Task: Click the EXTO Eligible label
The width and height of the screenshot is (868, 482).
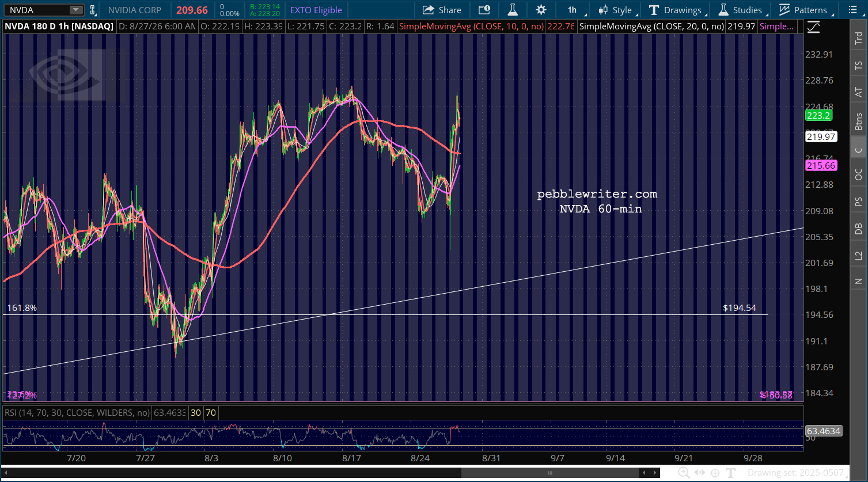Action: (316, 10)
